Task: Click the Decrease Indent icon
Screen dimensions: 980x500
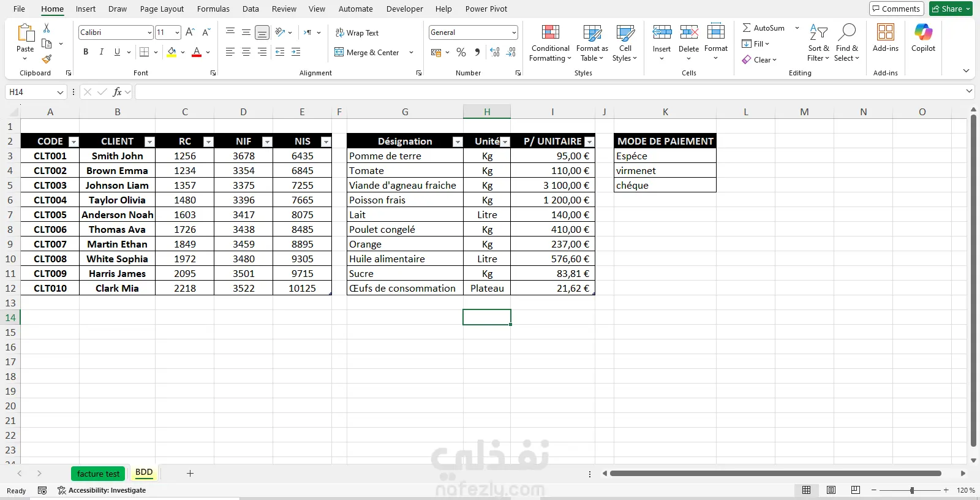Action: [x=280, y=52]
